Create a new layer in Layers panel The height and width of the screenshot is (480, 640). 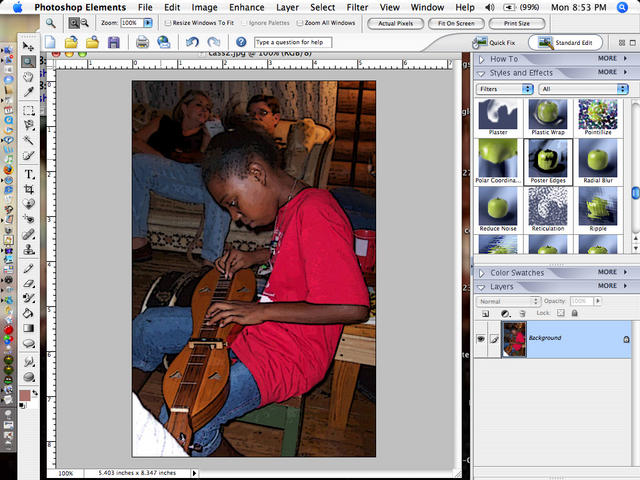[x=485, y=313]
